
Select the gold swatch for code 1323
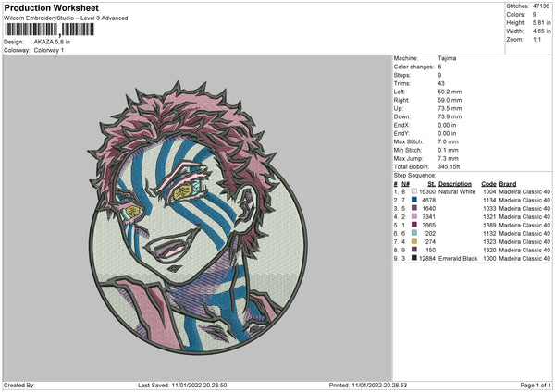(414, 241)
